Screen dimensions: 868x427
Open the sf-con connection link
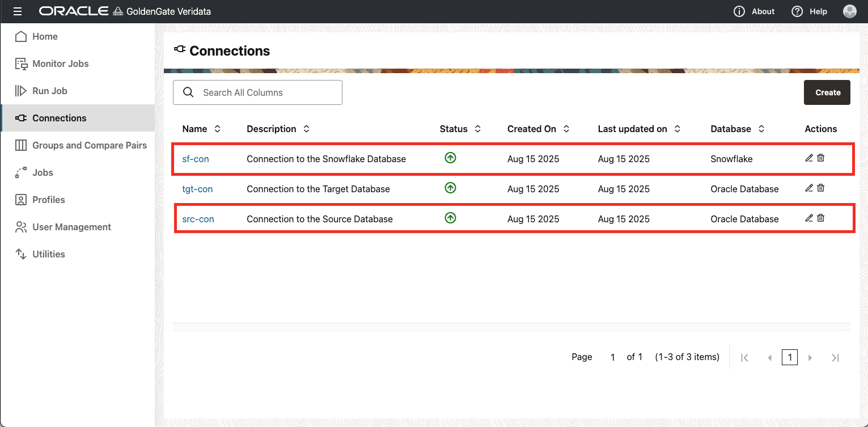[x=196, y=159]
